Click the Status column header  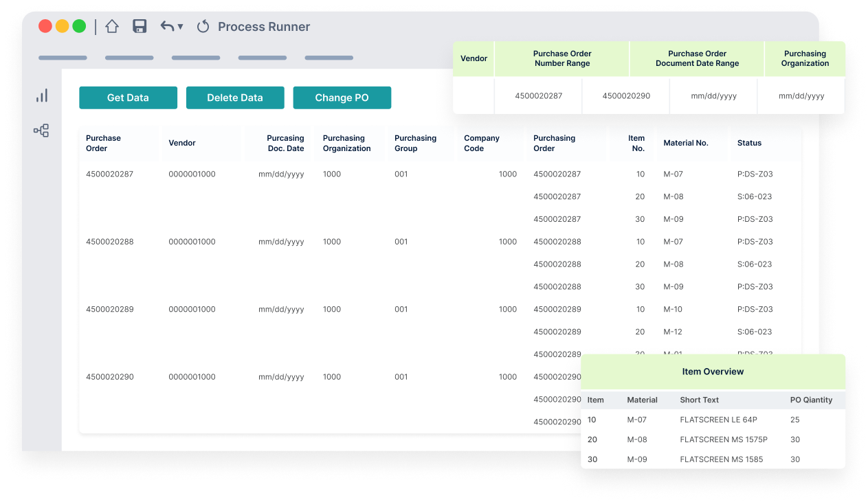coord(748,143)
